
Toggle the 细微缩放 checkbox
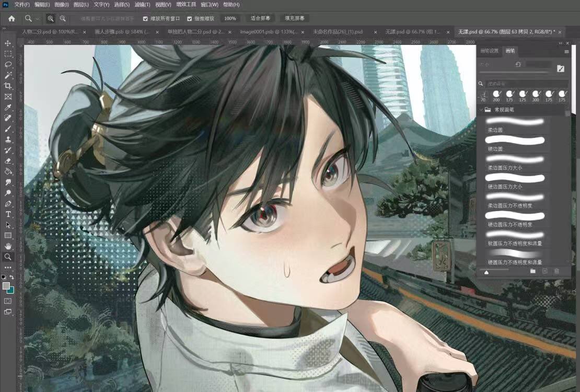189,18
